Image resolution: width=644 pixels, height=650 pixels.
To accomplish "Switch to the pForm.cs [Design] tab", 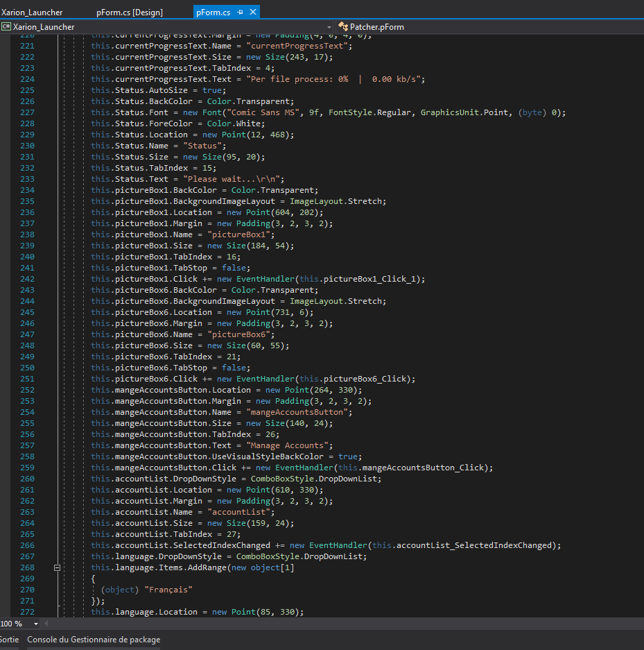I will click(x=129, y=12).
